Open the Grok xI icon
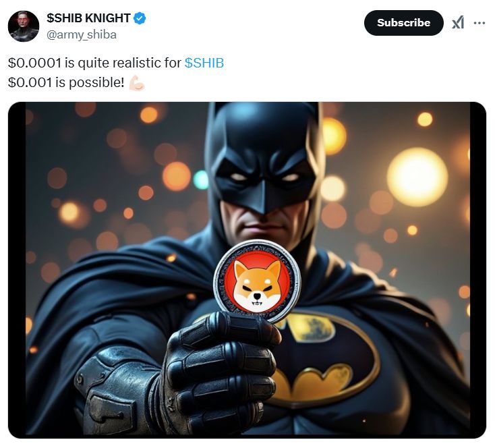 tap(458, 22)
